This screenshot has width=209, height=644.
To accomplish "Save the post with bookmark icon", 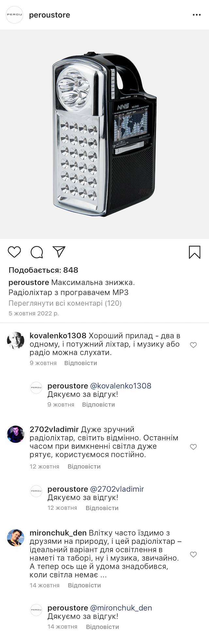I will point(195,252).
